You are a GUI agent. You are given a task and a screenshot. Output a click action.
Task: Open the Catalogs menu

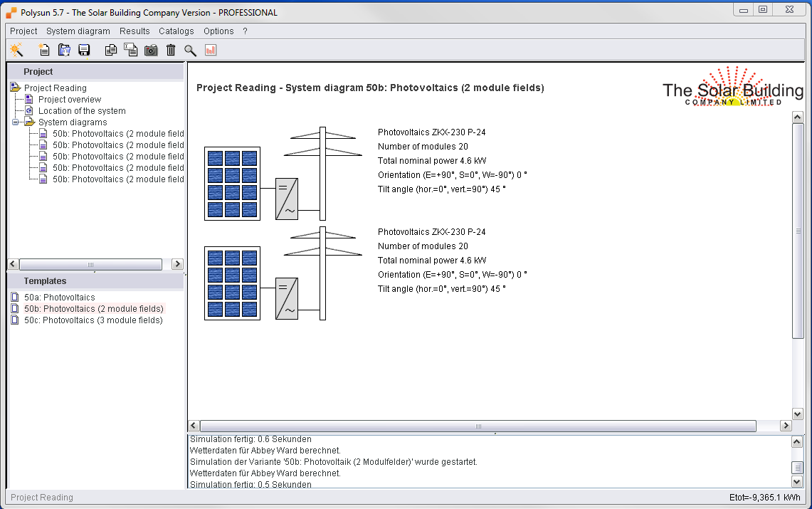(x=176, y=31)
